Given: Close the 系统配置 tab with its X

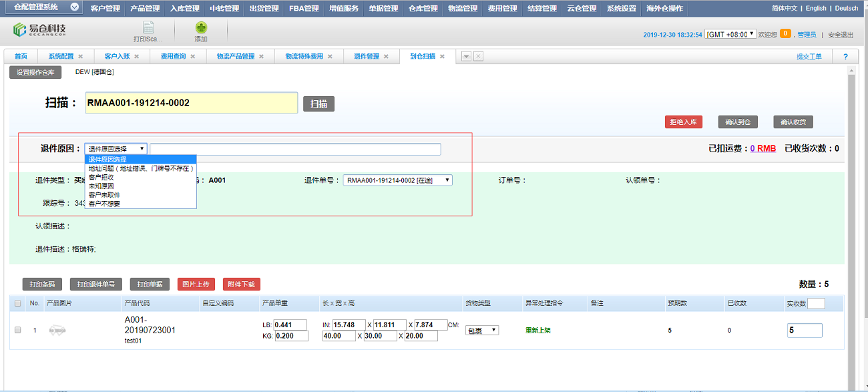Looking at the screenshot, I should [81, 57].
